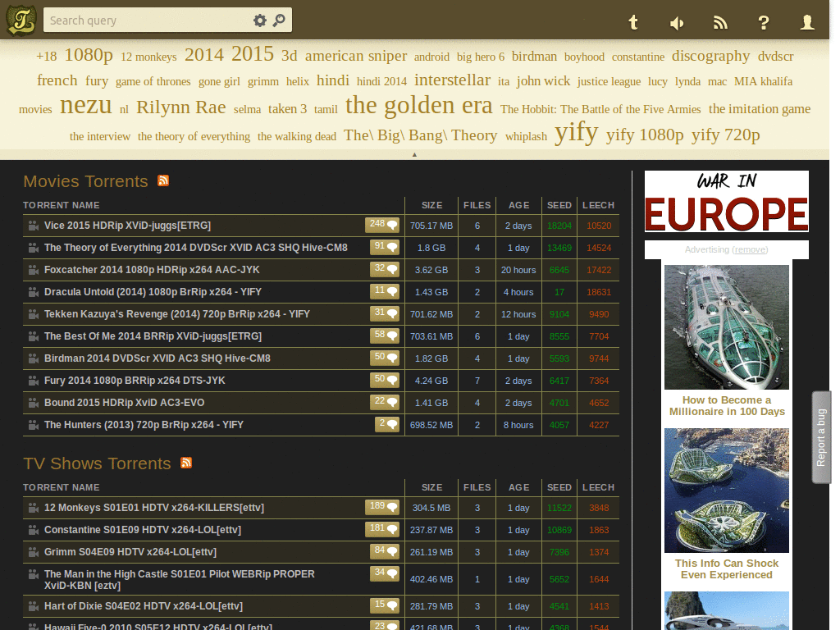Open the futuristic boat ad image
This screenshot has width=840, height=630.
727,326
